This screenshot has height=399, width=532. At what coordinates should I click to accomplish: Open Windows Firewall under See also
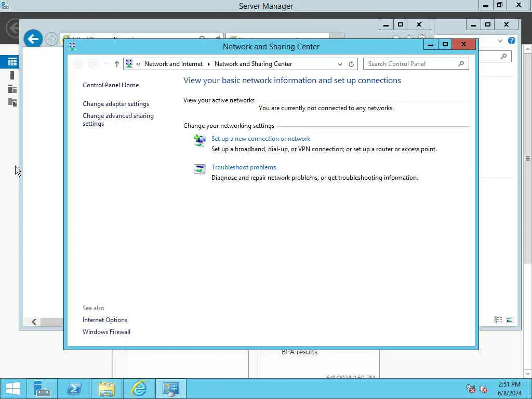coord(106,332)
